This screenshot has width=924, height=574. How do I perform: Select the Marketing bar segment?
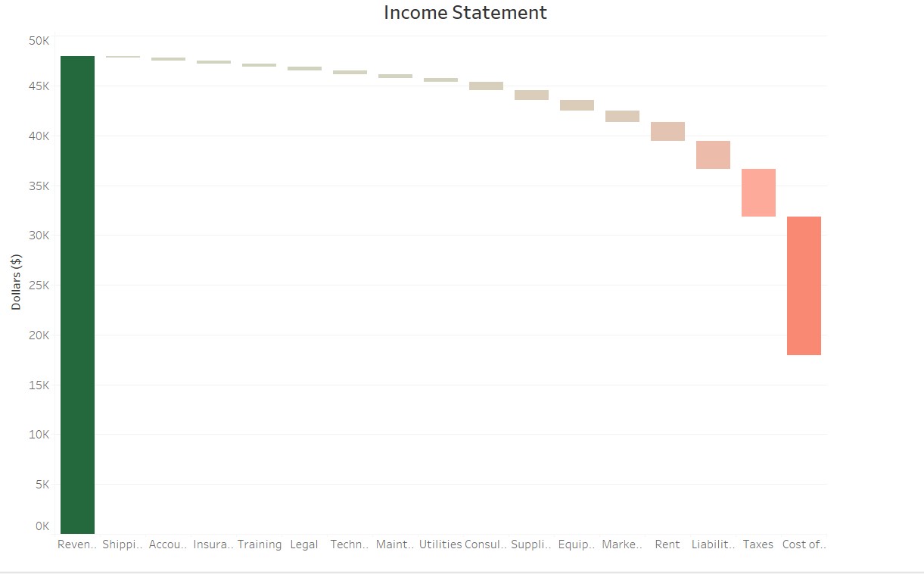click(x=622, y=116)
